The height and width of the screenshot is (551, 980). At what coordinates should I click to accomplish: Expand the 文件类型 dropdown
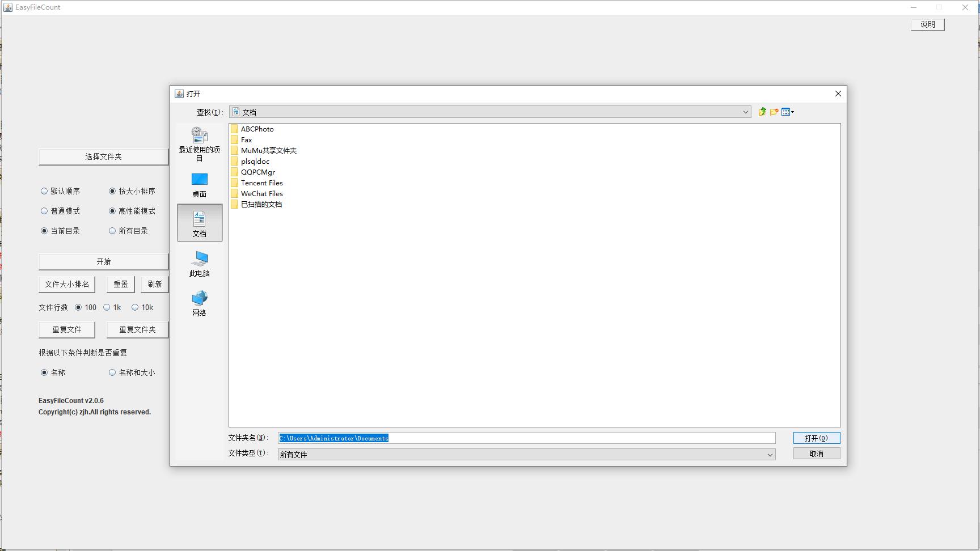770,455
